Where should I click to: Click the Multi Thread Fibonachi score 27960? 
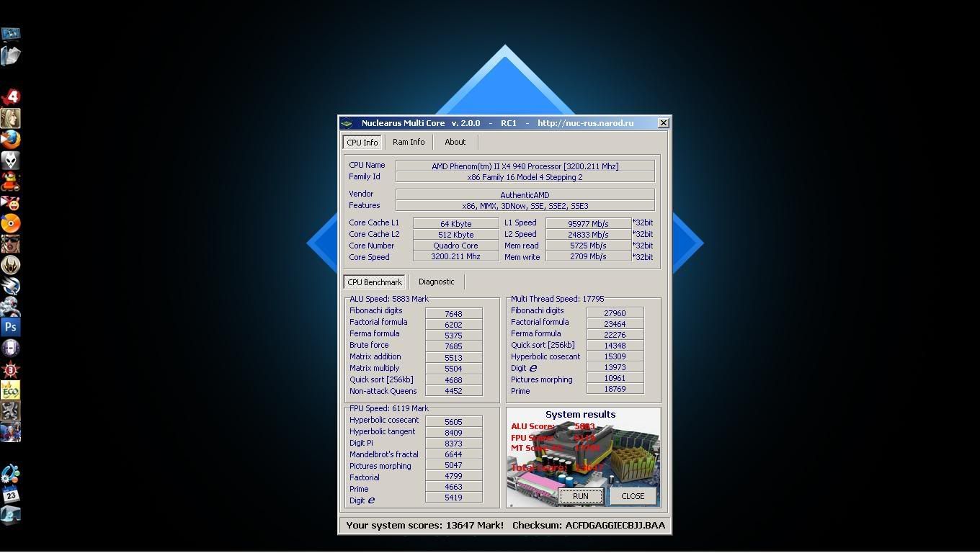coord(615,313)
